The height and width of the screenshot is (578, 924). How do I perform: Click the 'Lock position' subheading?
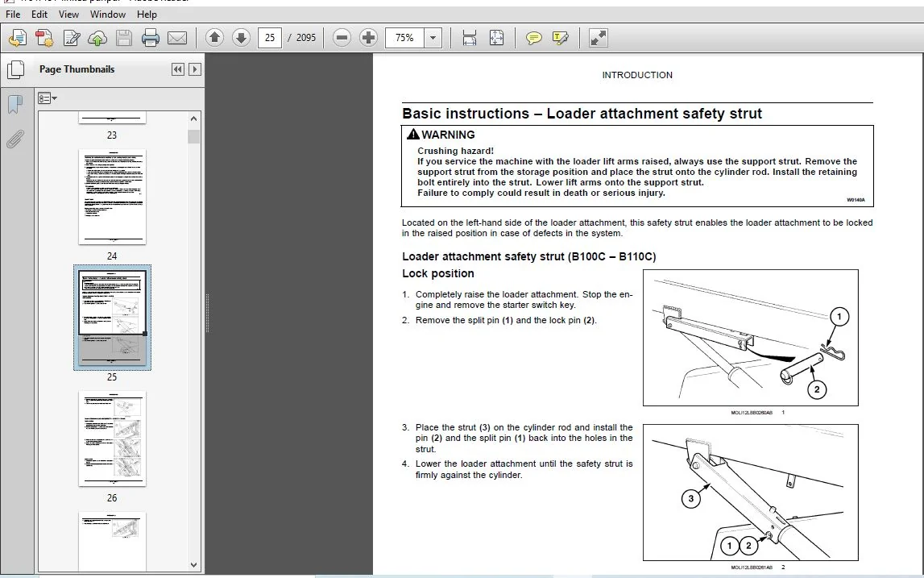pos(438,273)
